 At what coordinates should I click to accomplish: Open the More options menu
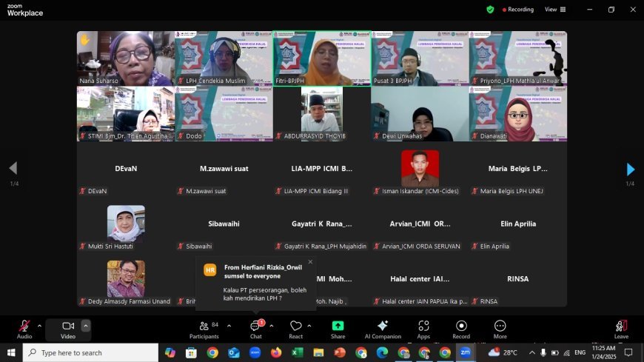500,329
